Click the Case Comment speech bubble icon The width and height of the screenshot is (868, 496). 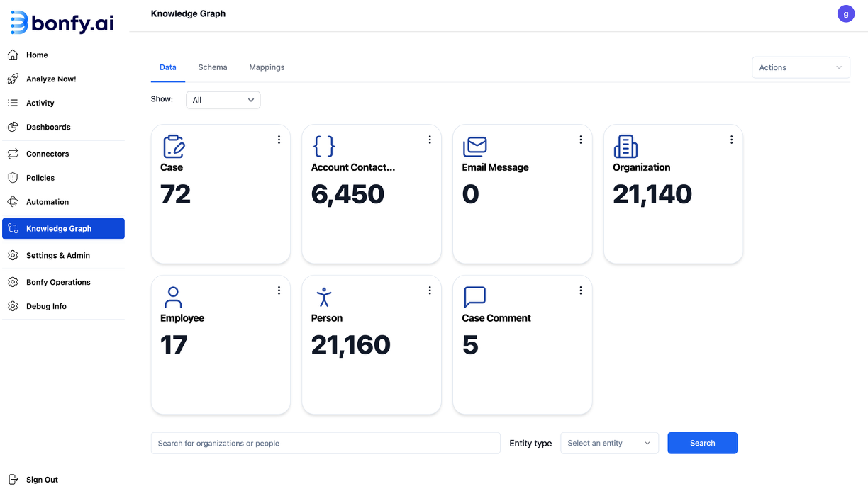click(x=474, y=297)
